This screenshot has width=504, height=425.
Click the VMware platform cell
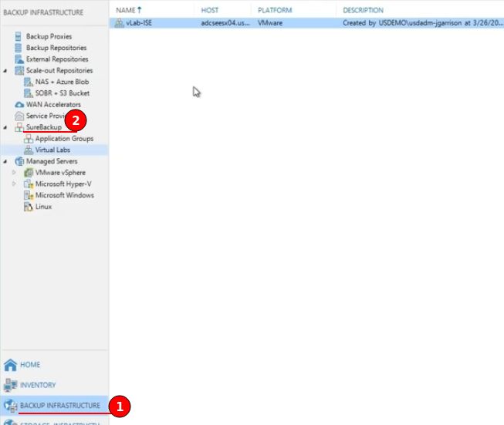270,23
